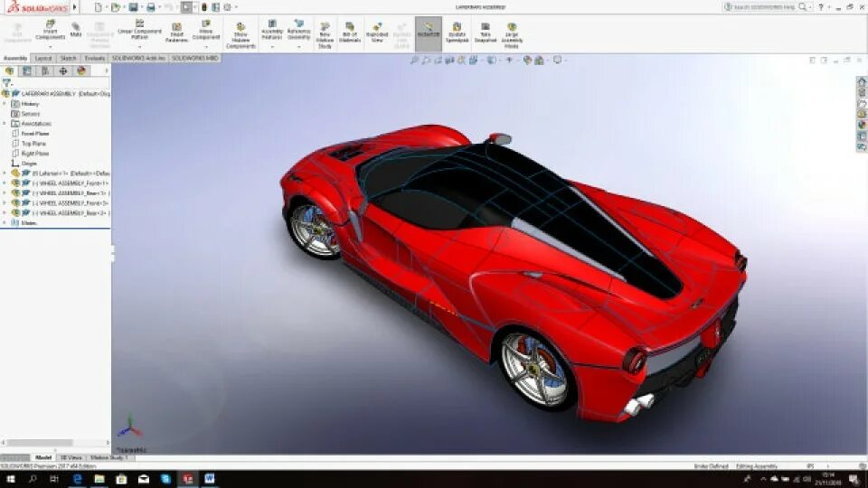
Task: Open the FeatureManager design tree tab
Action: [9, 70]
